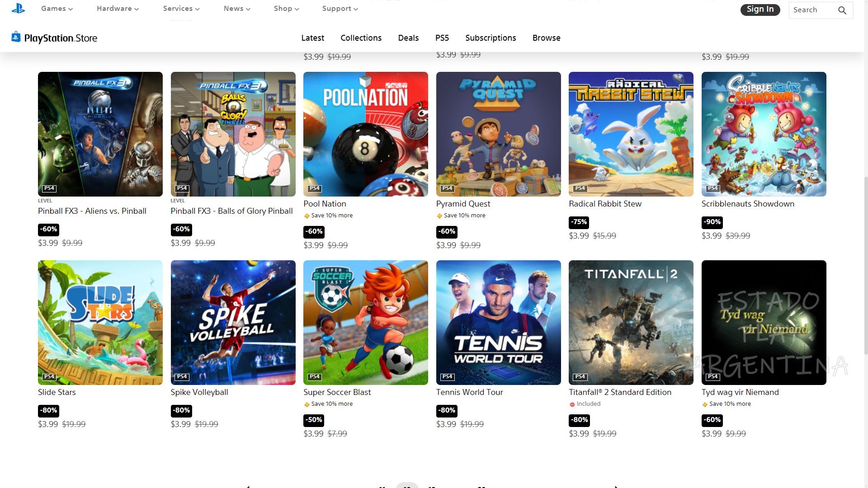Viewport: 868px width, 488px height.
Task: Click the search magnifier icon
Action: [842, 10]
